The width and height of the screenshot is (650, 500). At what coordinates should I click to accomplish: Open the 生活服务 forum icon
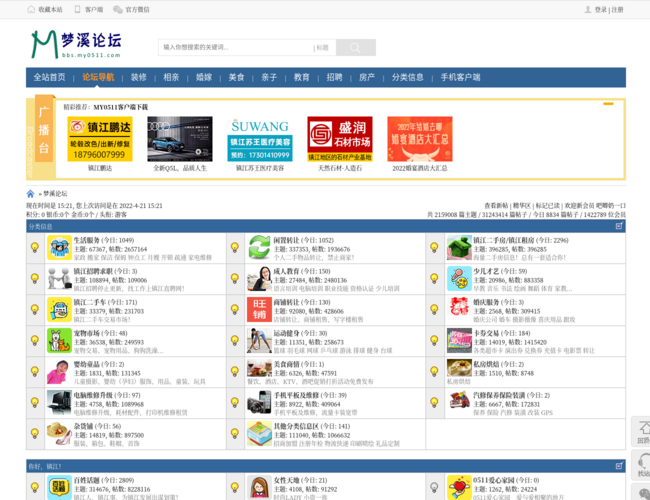[59, 248]
